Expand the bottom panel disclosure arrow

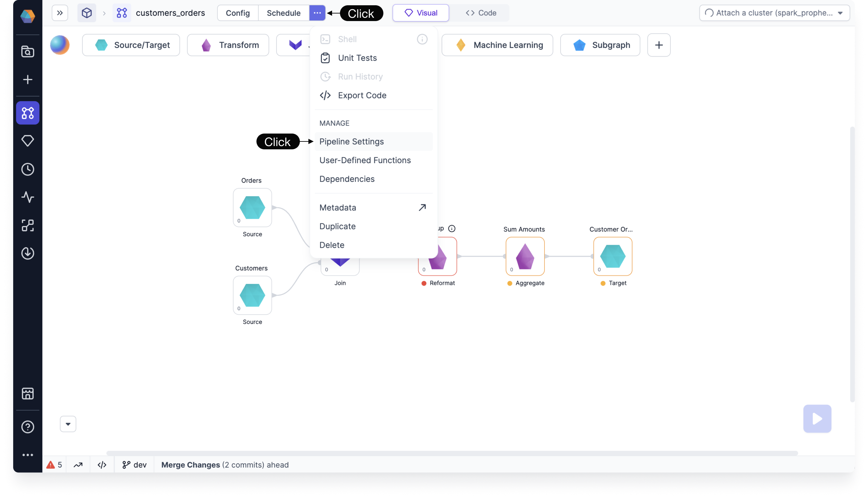68,424
